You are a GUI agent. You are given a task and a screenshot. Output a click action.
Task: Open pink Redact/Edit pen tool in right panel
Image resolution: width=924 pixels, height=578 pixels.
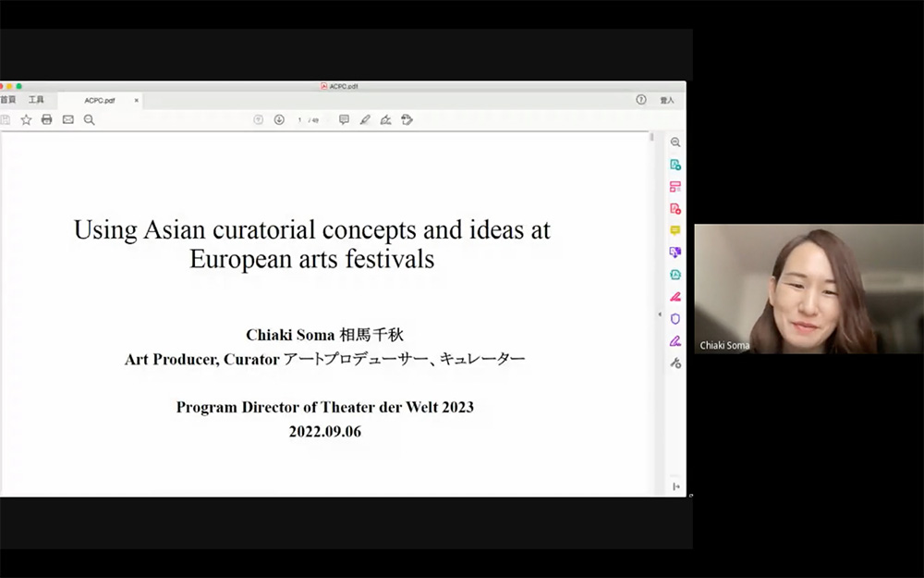pos(675,297)
